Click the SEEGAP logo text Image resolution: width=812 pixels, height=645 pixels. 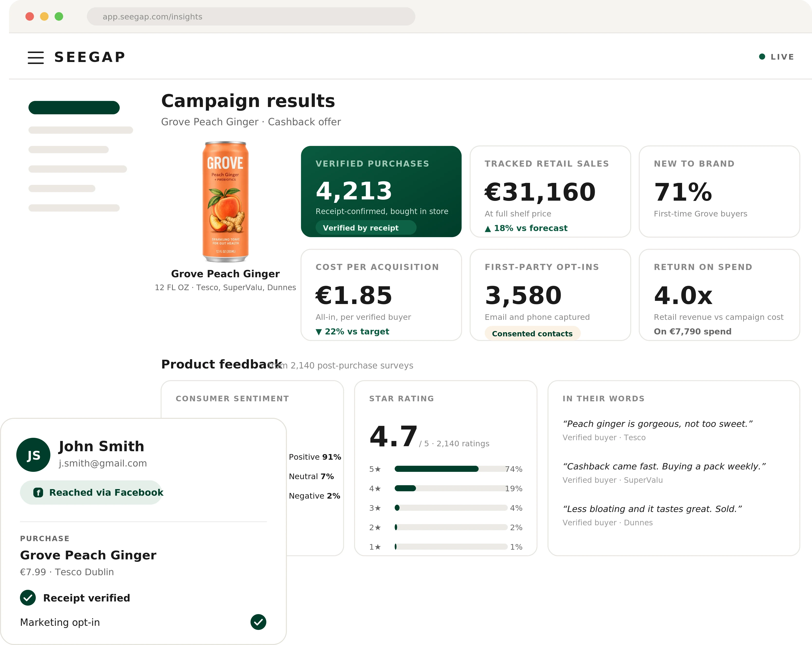coord(90,57)
